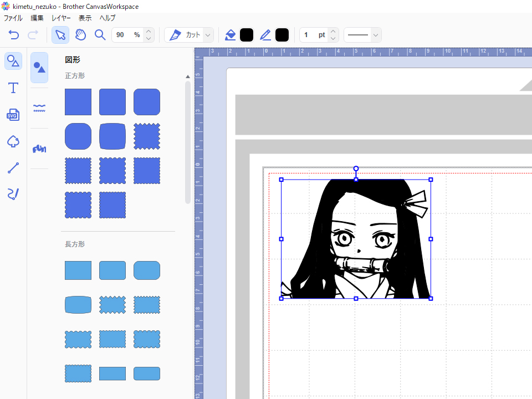Click the top-left resize handle of image
This screenshot has height=399, width=532.
click(x=282, y=180)
